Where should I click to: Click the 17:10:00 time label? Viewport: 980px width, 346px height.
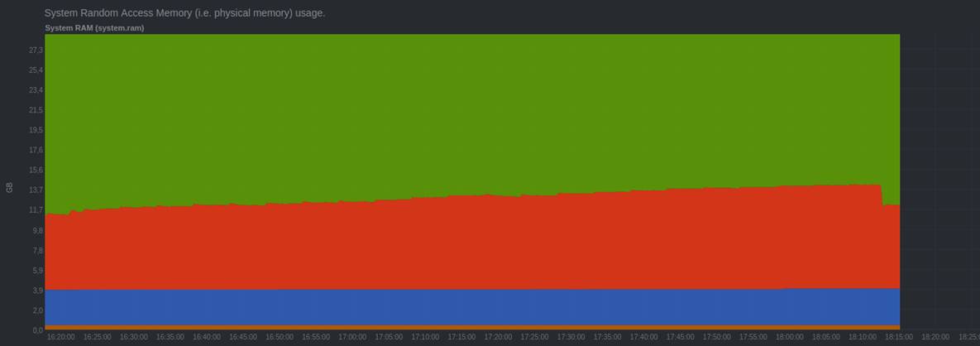[x=425, y=337]
